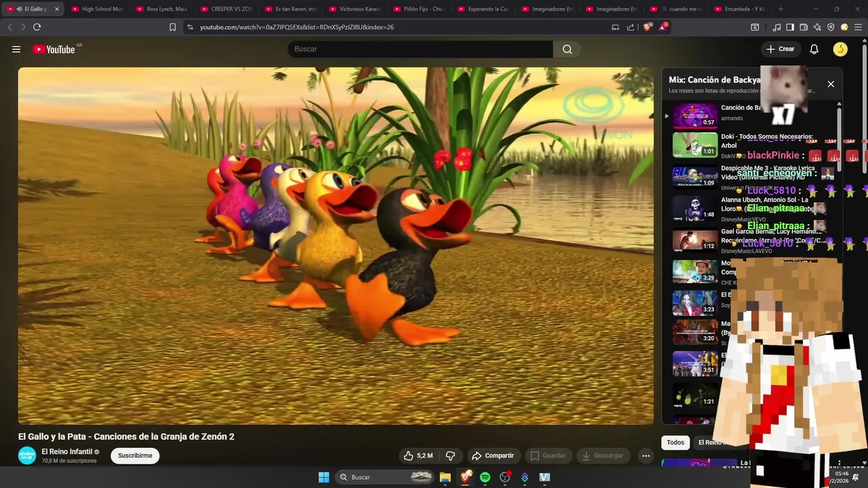Open YouTube notifications bell
The width and height of the screenshot is (868, 488).
814,49
